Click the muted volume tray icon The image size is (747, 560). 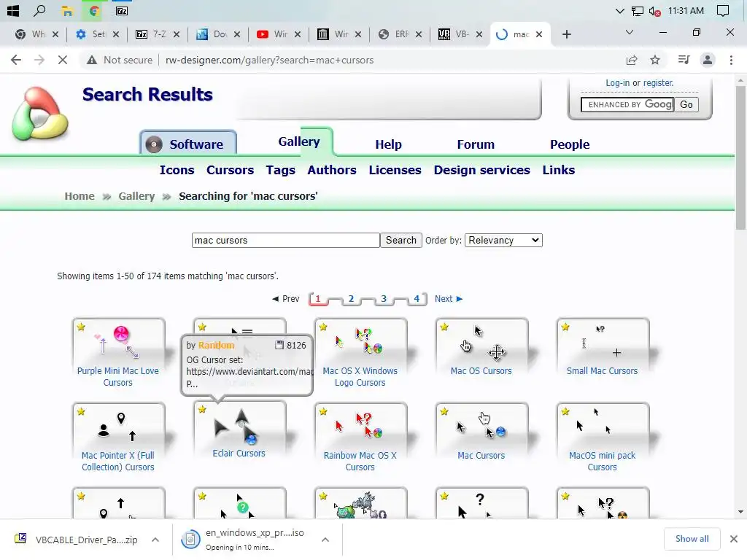pyautogui.click(x=654, y=12)
